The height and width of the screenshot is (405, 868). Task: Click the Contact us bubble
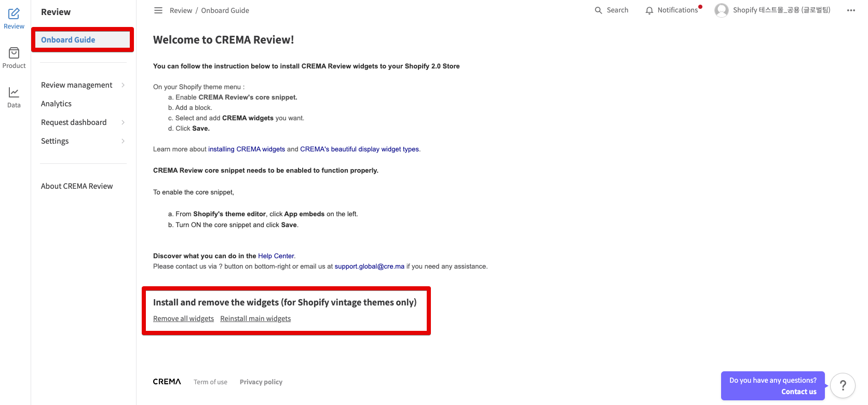pyautogui.click(x=773, y=386)
